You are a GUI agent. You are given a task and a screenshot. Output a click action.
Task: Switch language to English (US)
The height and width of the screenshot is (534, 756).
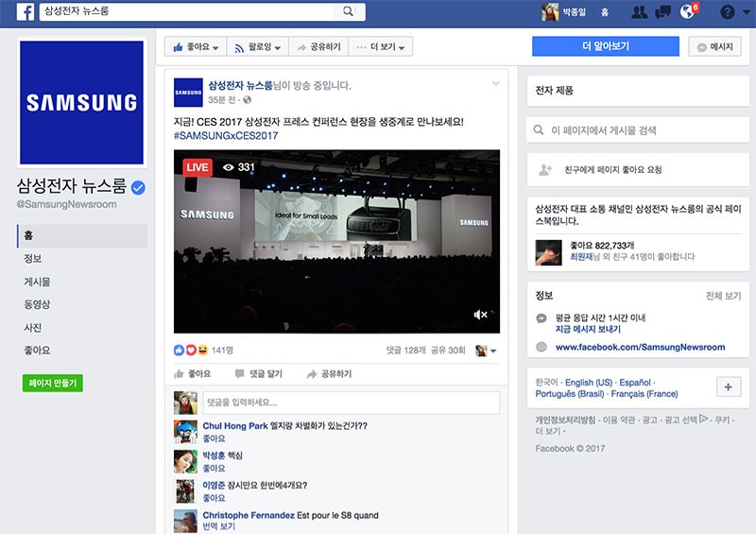588,383
